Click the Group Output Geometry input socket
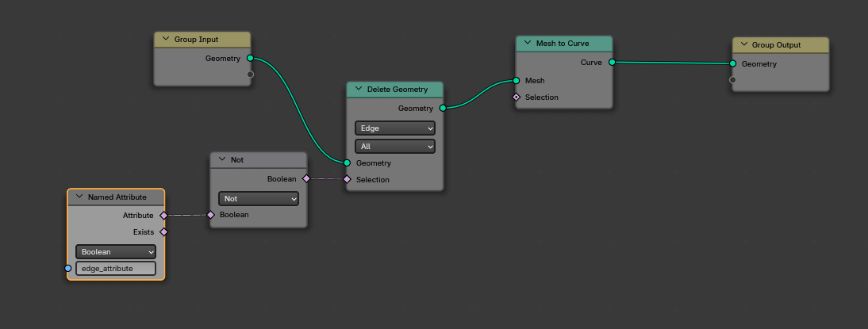This screenshot has height=329, width=868. (x=732, y=63)
